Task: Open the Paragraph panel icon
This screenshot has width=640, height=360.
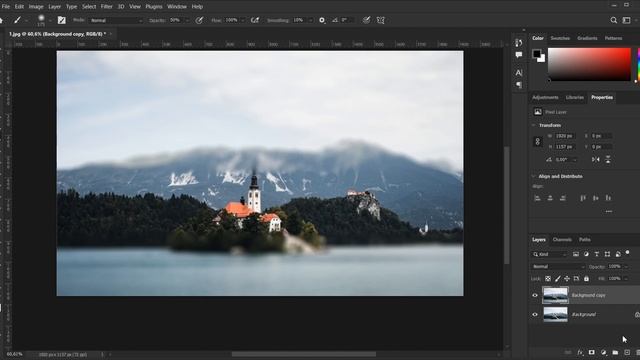Action: (519, 85)
